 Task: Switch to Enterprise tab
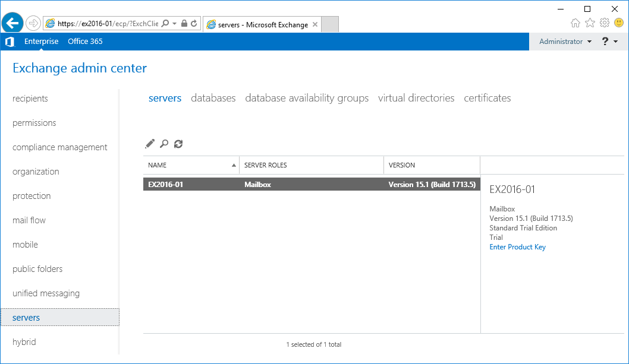41,42
